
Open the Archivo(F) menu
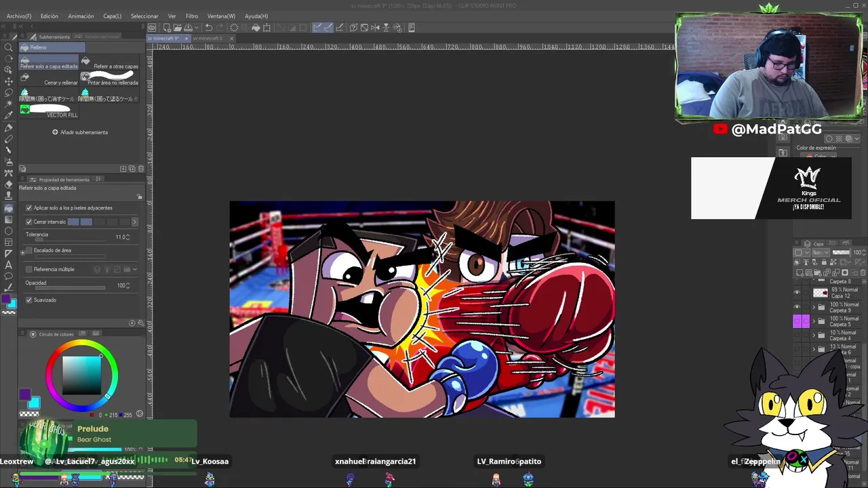point(19,16)
